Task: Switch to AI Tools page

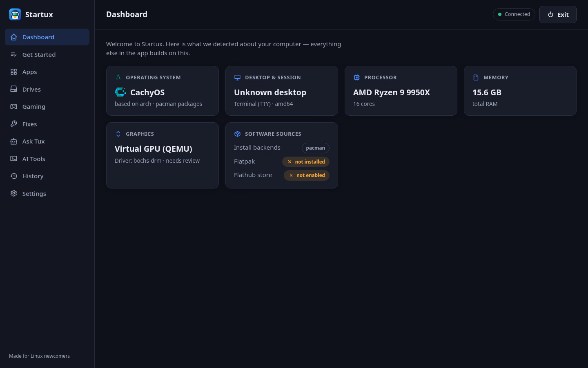Action: pyautogui.click(x=47, y=159)
